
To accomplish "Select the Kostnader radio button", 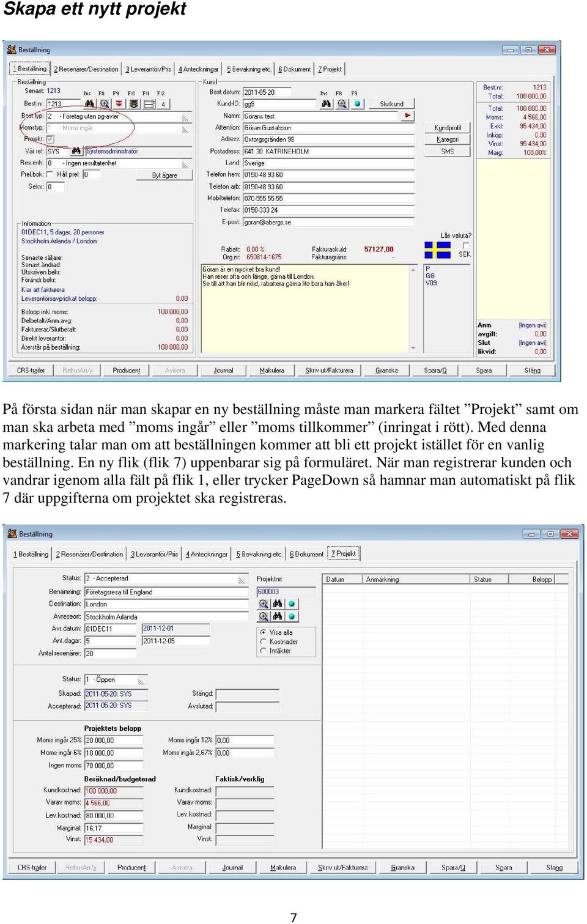I will 264,641.
